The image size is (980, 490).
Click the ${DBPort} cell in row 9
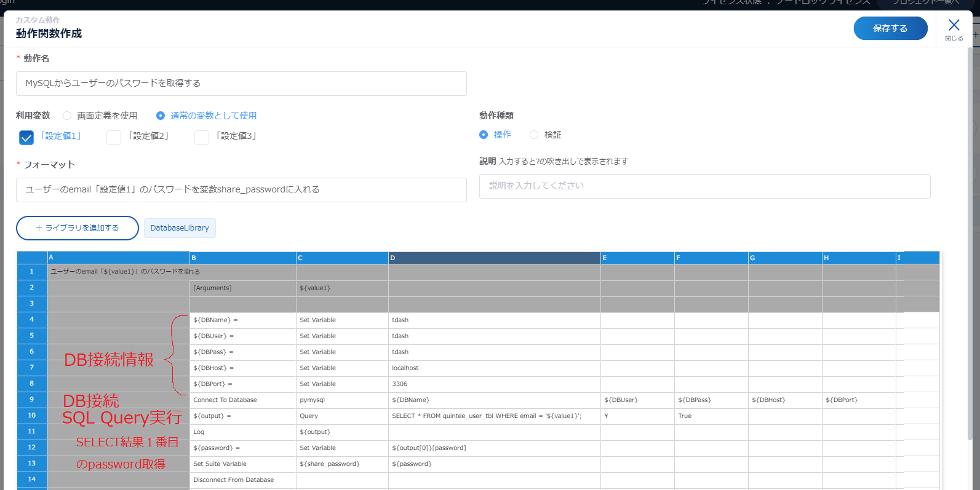pos(859,400)
